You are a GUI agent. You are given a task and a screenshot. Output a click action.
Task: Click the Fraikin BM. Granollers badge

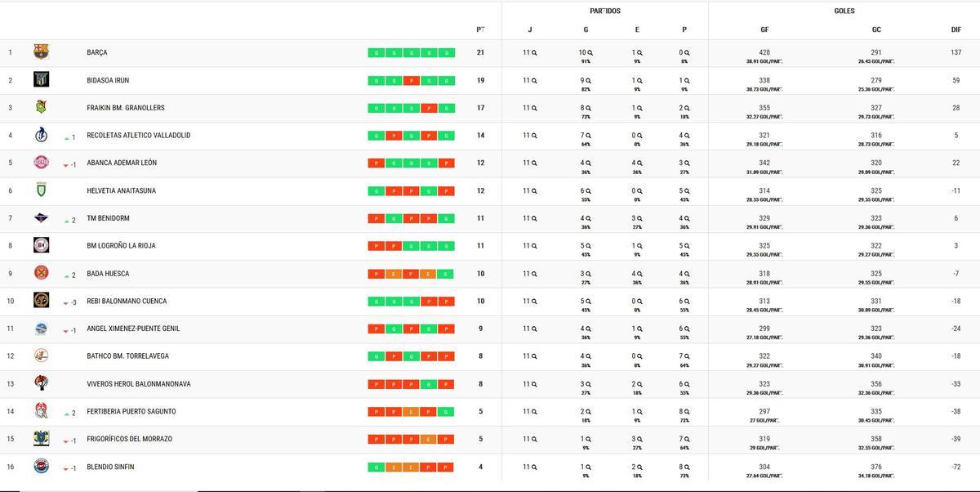(41, 107)
